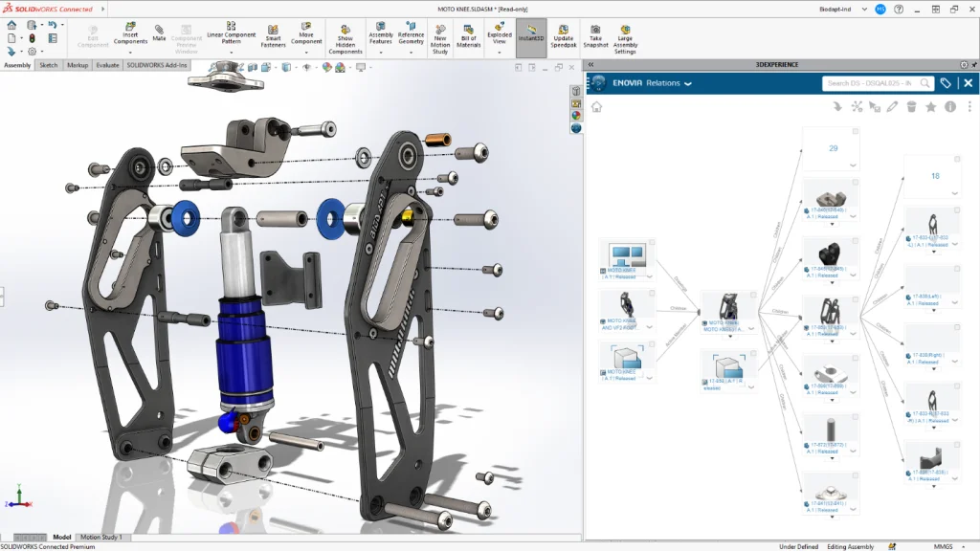Click Editing Assembly in the status bar
Image resolution: width=980 pixels, height=551 pixels.
point(850,544)
